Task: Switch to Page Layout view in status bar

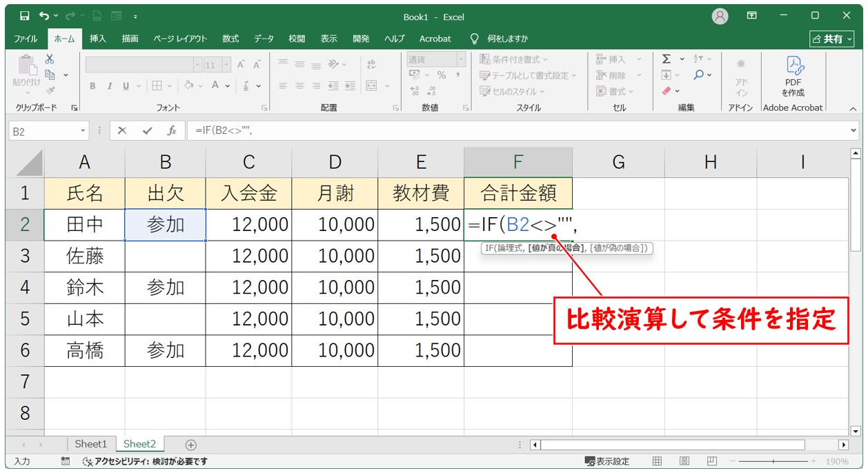Action: click(x=684, y=461)
